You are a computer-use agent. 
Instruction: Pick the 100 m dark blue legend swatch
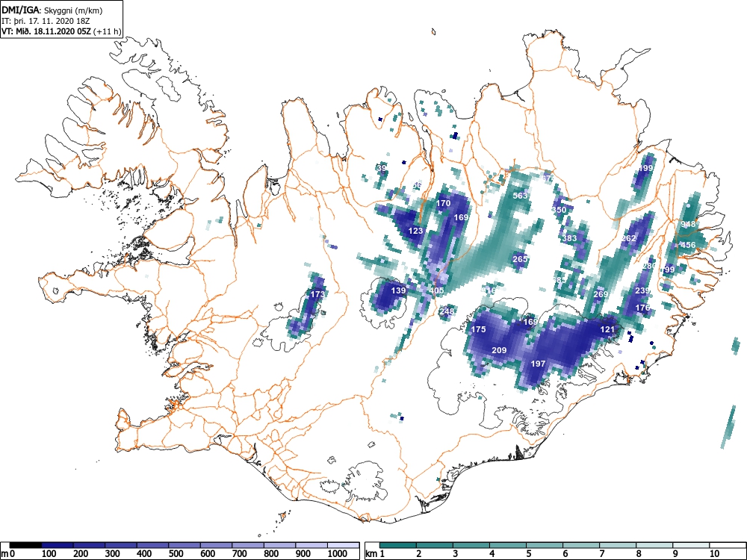[58, 545]
